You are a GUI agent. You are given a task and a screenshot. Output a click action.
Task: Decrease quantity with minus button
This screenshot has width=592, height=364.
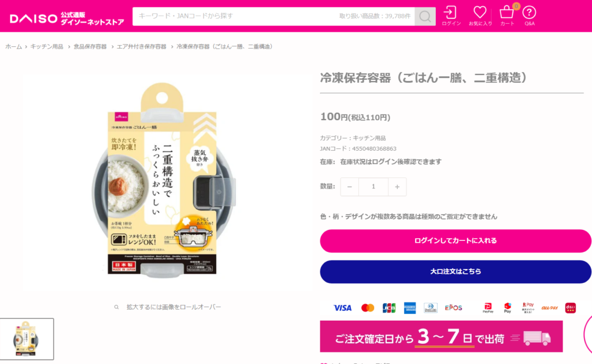point(350,187)
